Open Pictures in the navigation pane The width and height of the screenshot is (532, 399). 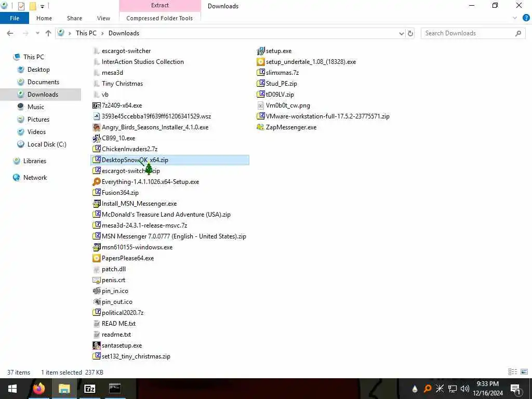[x=38, y=119]
